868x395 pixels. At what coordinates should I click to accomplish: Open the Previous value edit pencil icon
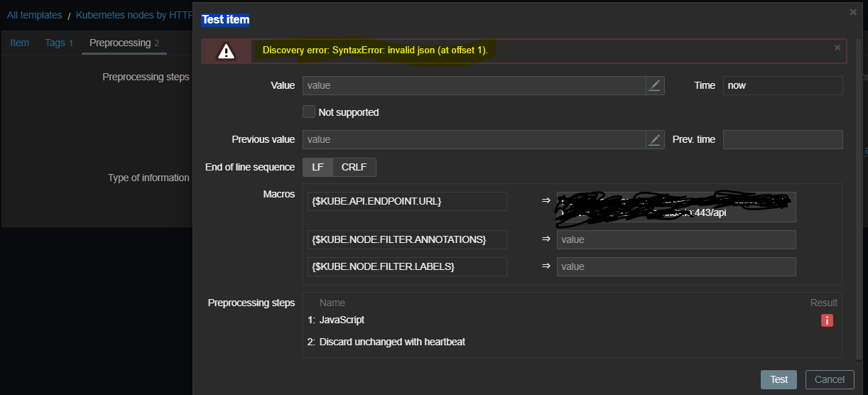(x=655, y=139)
